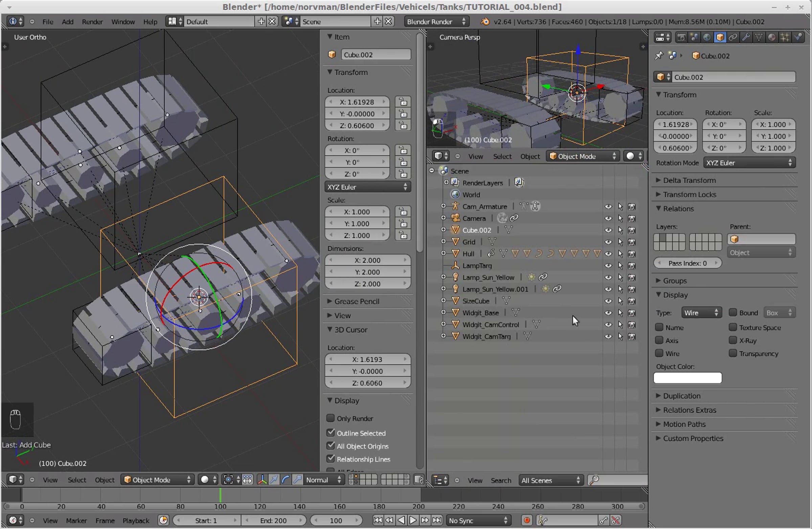Open the display Type dropdown set to Wire
The image size is (812, 529).
tap(701, 313)
